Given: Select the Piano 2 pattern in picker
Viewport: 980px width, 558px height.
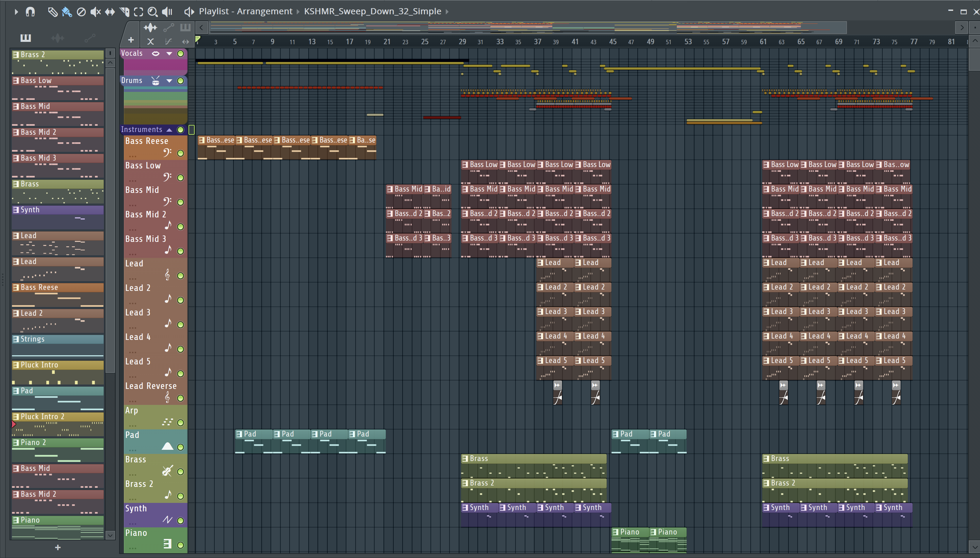Looking at the screenshot, I should 58,450.
